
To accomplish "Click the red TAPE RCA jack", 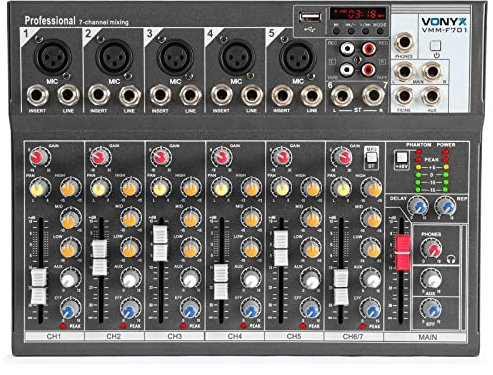I will pos(368,69).
